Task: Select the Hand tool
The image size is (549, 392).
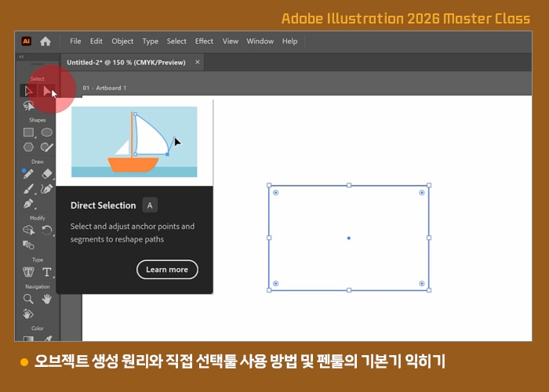Action: tap(46, 299)
